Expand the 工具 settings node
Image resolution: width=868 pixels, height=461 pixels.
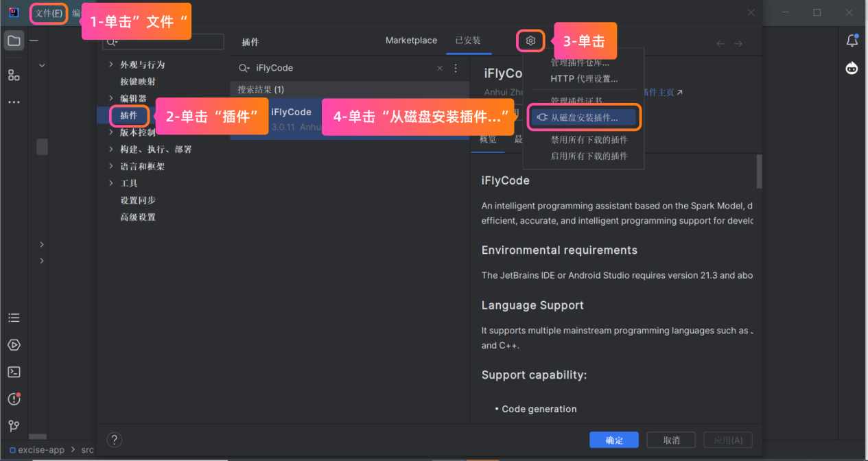click(x=111, y=183)
